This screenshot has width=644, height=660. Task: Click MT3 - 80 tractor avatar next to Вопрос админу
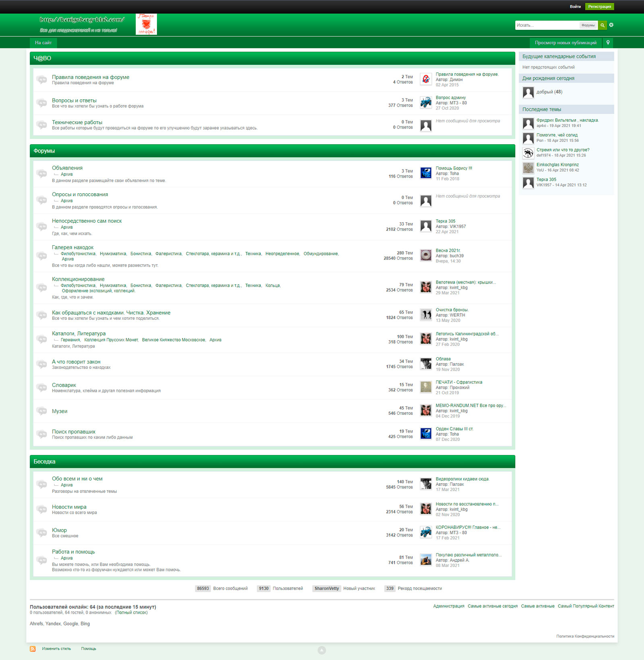coord(426,102)
